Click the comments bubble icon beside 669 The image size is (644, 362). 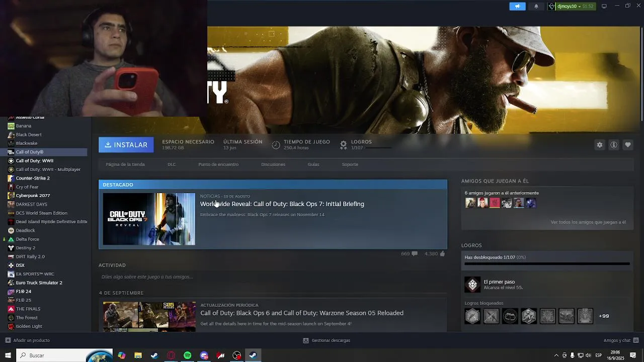[x=415, y=254]
